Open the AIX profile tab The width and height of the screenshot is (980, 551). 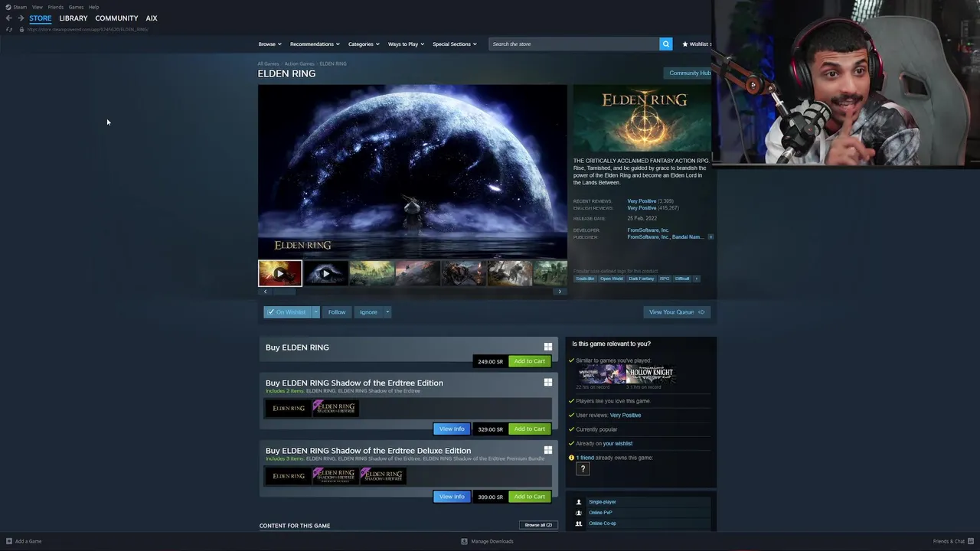click(152, 18)
